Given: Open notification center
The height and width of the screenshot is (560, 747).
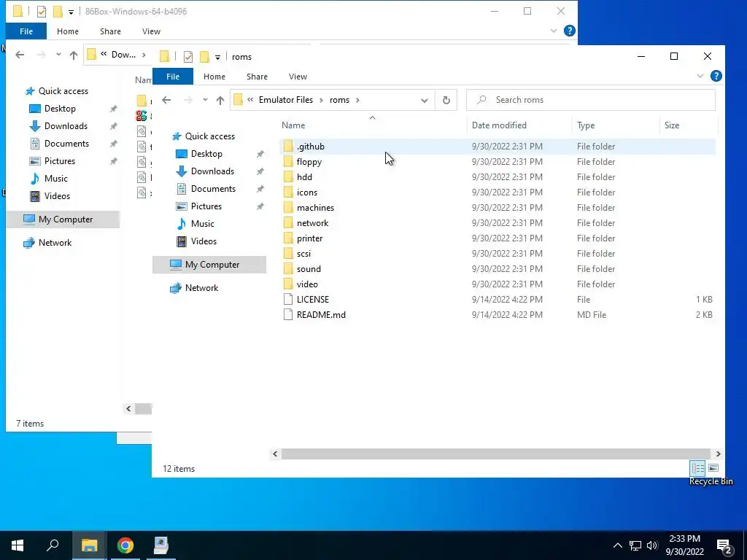Looking at the screenshot, I should [x=724, y=545].
